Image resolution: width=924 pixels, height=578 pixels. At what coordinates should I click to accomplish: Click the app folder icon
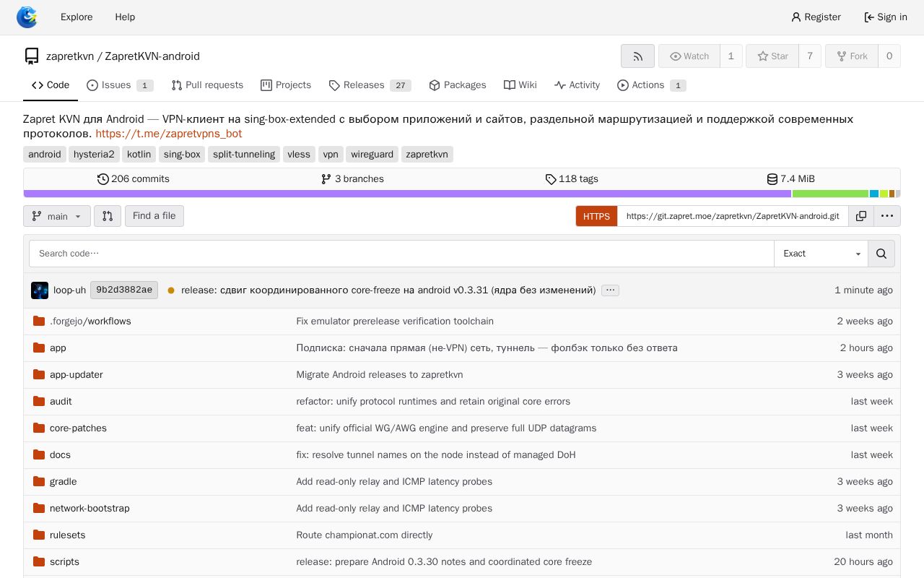39,348
